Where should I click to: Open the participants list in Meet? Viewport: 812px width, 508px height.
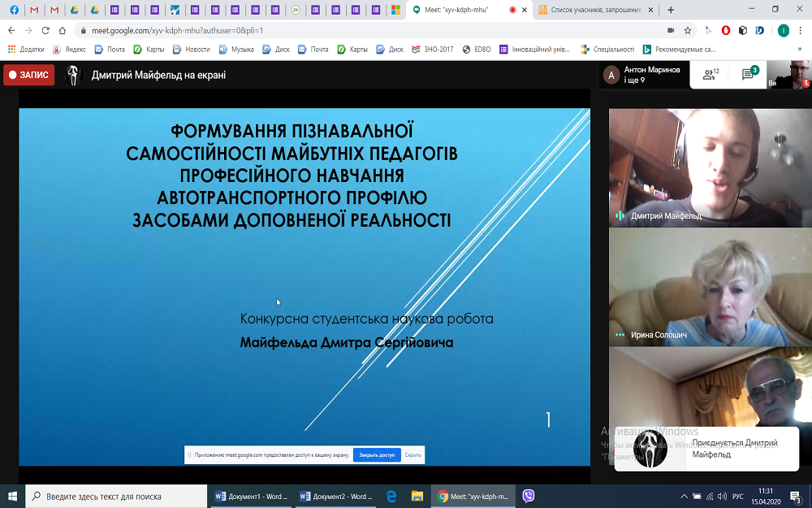tap(708, 73)
